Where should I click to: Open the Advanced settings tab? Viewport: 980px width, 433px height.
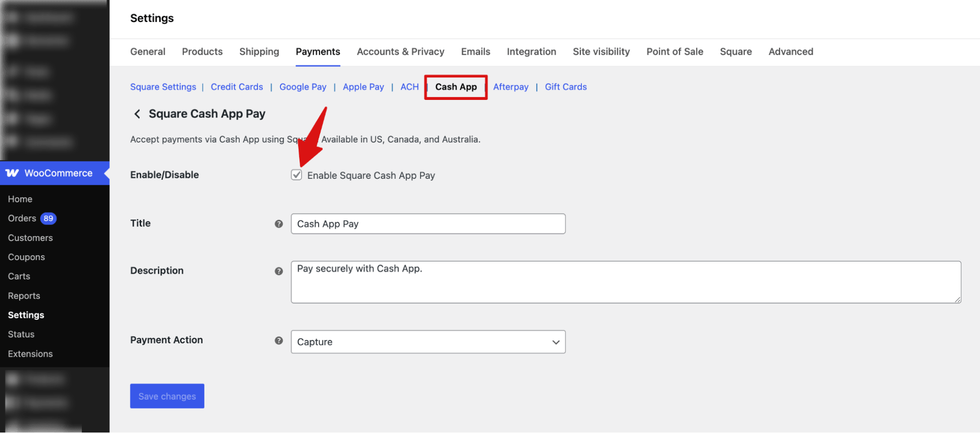(791, 52)
